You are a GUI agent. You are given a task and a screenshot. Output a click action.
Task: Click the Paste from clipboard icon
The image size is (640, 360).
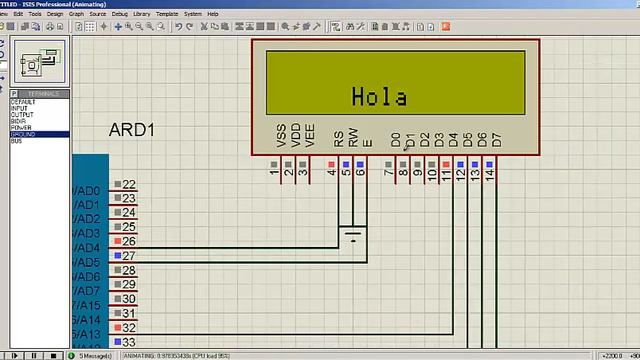[224, 27]
